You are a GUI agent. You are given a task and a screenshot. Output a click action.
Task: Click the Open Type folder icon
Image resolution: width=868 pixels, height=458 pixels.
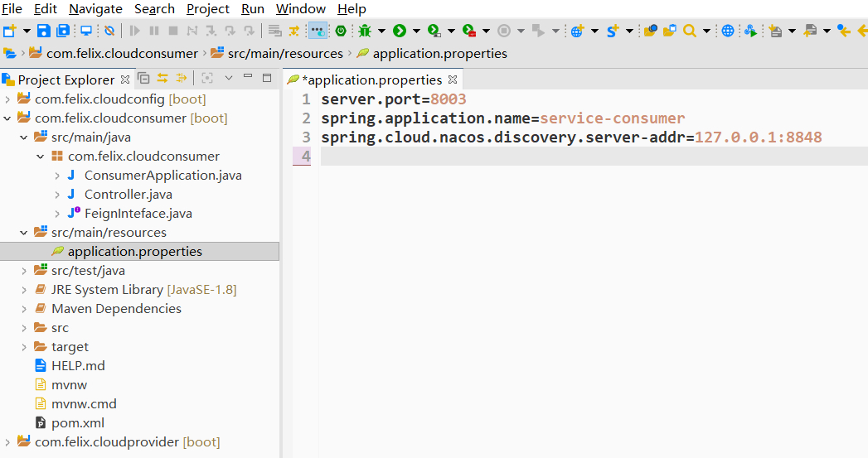651,31
